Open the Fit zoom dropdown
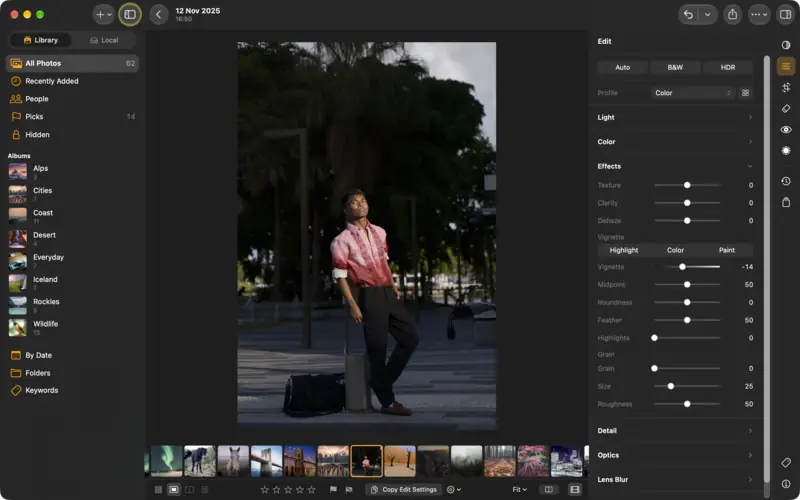800x500 pixels. [519, 489]
